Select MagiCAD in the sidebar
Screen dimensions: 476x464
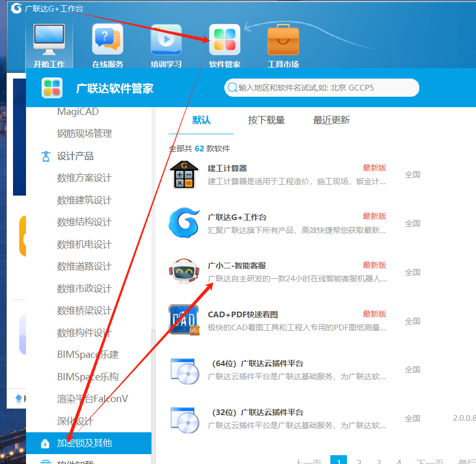pyautogui.click(x=78, y=111)
